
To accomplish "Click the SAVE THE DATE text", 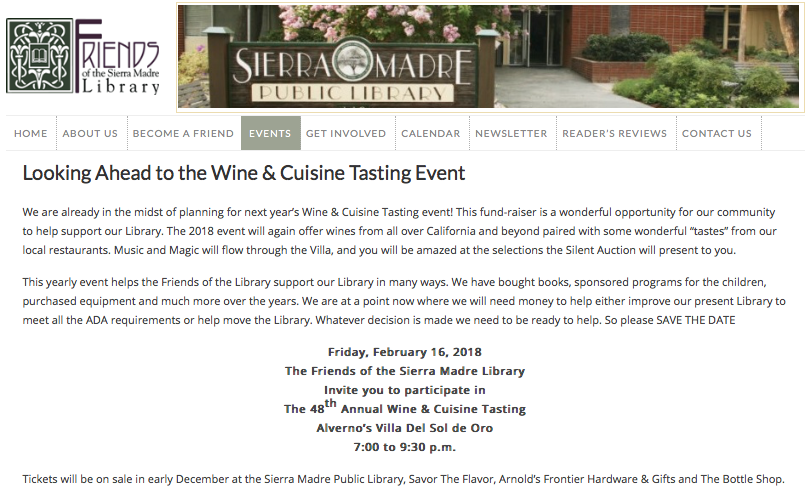I will (696, 320).
